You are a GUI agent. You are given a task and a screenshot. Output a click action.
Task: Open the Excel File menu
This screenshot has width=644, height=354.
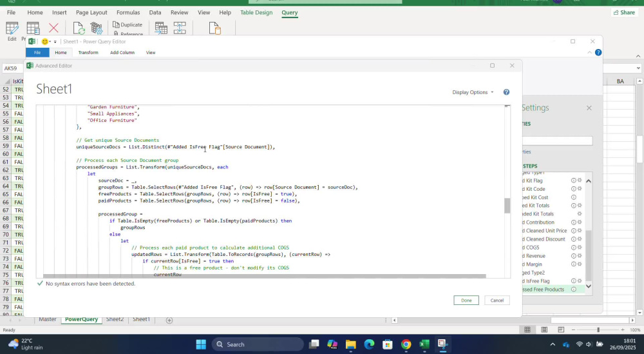pyautogui.click(x=11, y=12)
